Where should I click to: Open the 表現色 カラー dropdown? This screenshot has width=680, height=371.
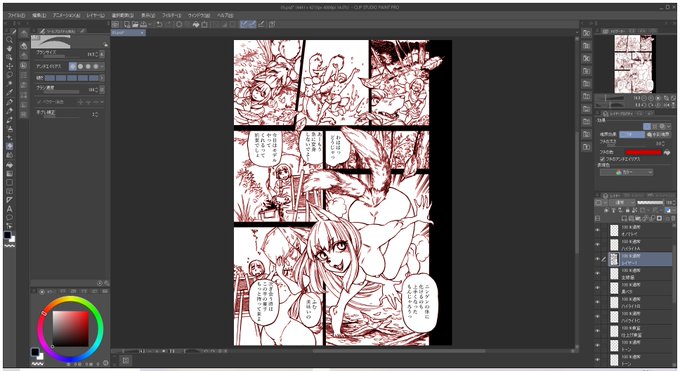(x=626, y=172)
